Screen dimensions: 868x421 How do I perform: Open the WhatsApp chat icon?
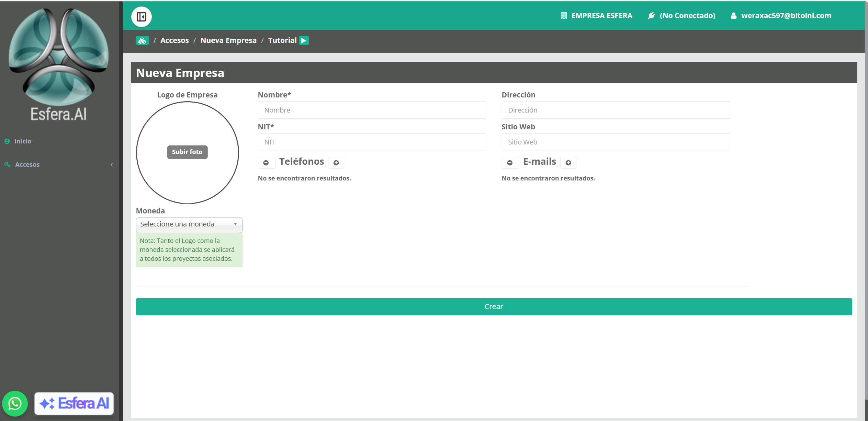click(15, 404)
